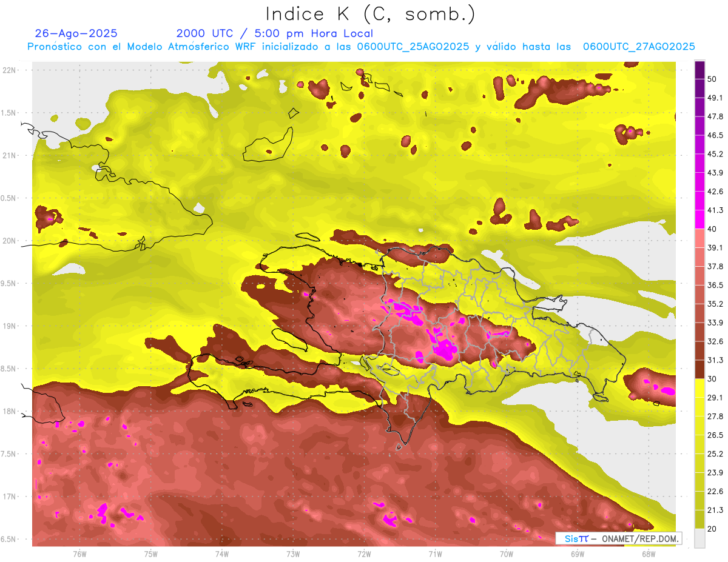Screen dimensions: 728x562
Task: Pick the gray swatch below the 20 mark
Action: click(x=699, y=538)
